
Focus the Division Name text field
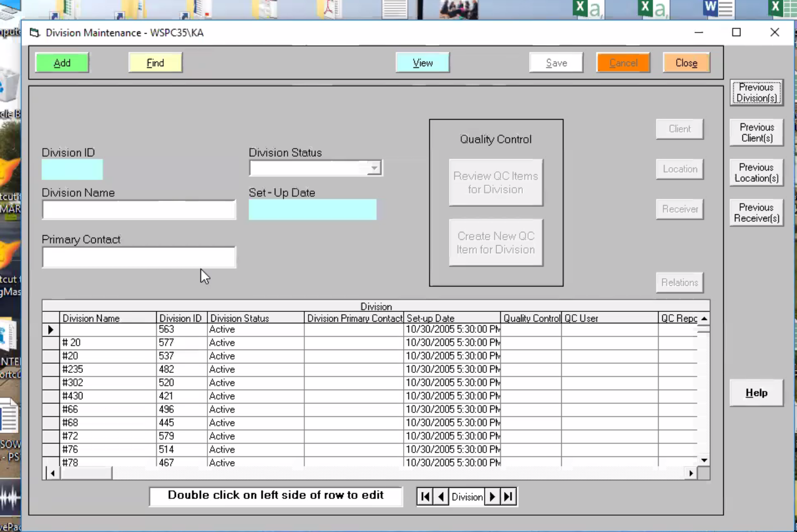click(x=139, y=210)
